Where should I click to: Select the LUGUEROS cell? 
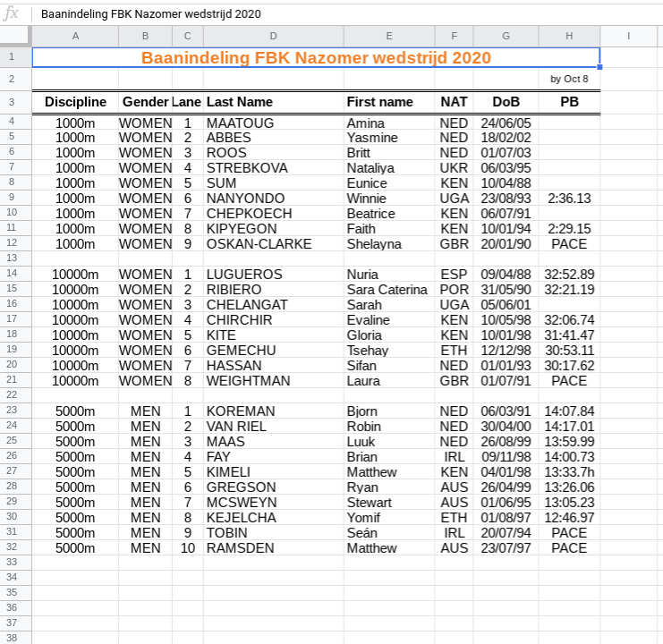coord(274,275)
